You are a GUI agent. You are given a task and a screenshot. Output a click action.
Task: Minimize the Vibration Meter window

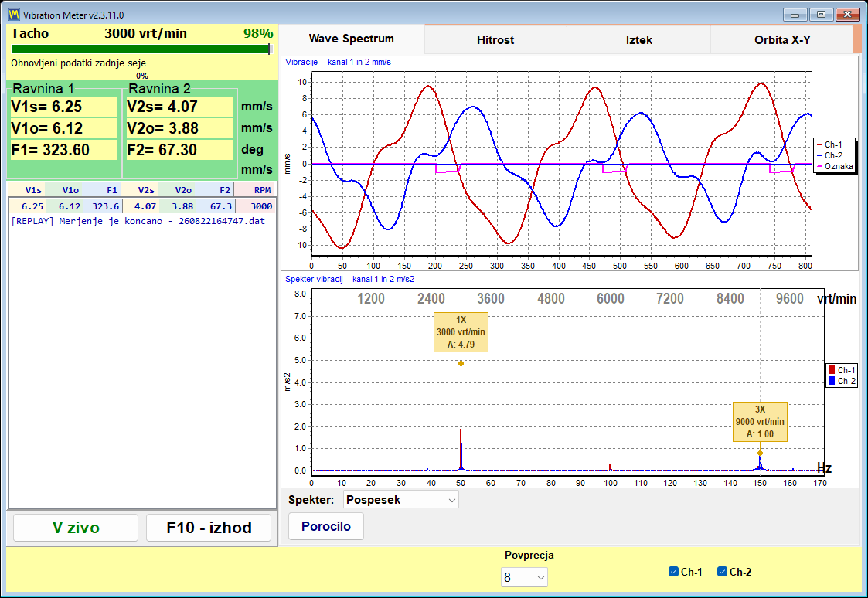point(795,15)
